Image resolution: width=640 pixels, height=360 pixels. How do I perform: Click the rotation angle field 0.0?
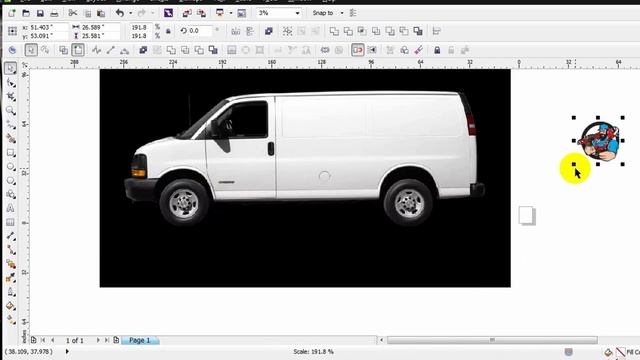tap(200, 31)
